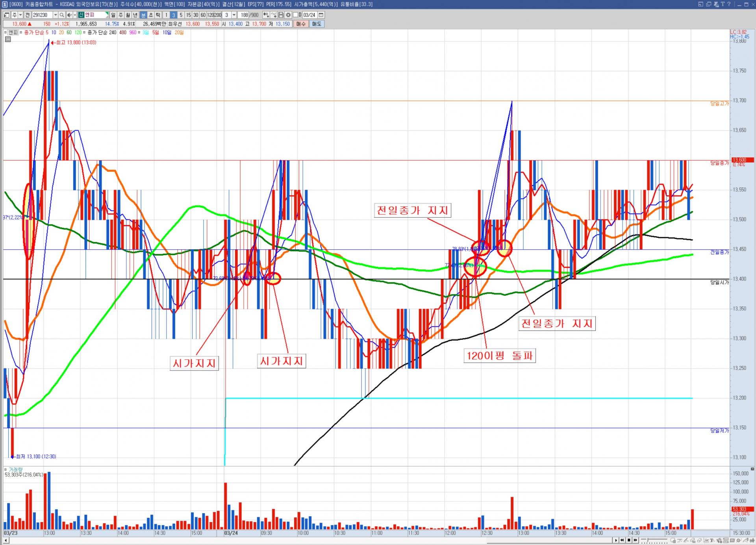Toggle the 엔피 legend visibility box
Viewport: 756px width, 545px height.
[5, 32]
